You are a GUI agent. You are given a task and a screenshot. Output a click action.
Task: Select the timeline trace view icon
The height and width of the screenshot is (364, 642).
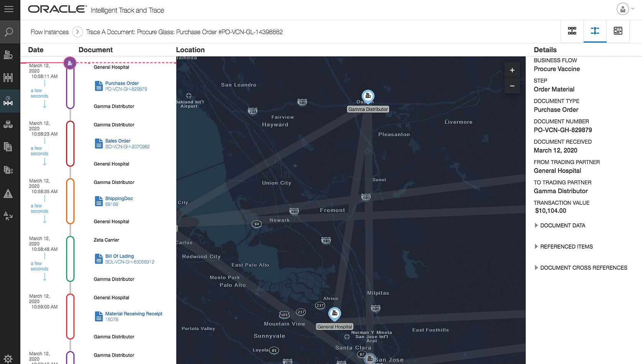[x=595, y=31]
